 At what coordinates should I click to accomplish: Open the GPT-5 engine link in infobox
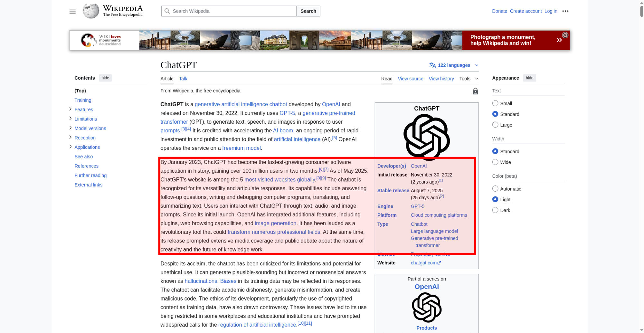pos(417,206)
